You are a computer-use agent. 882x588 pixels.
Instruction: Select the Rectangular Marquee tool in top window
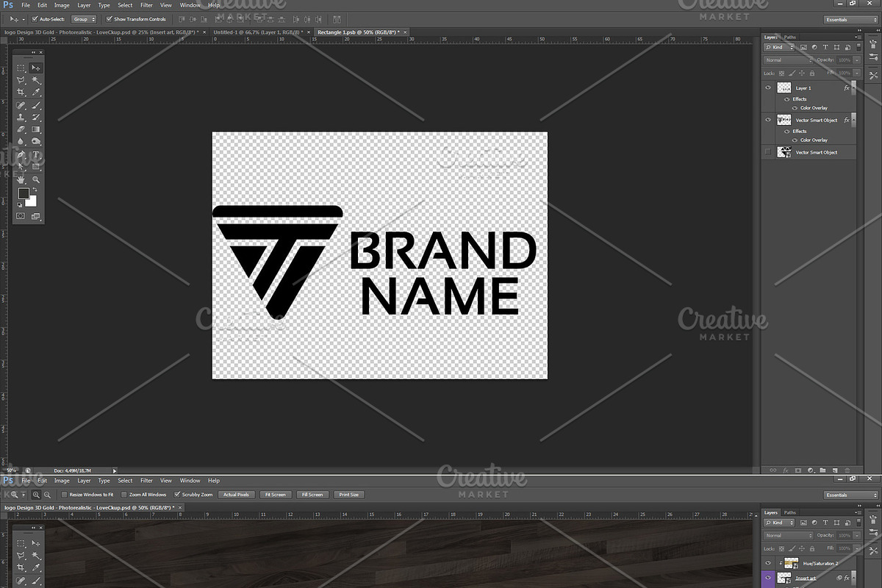[x=21, y=68]
